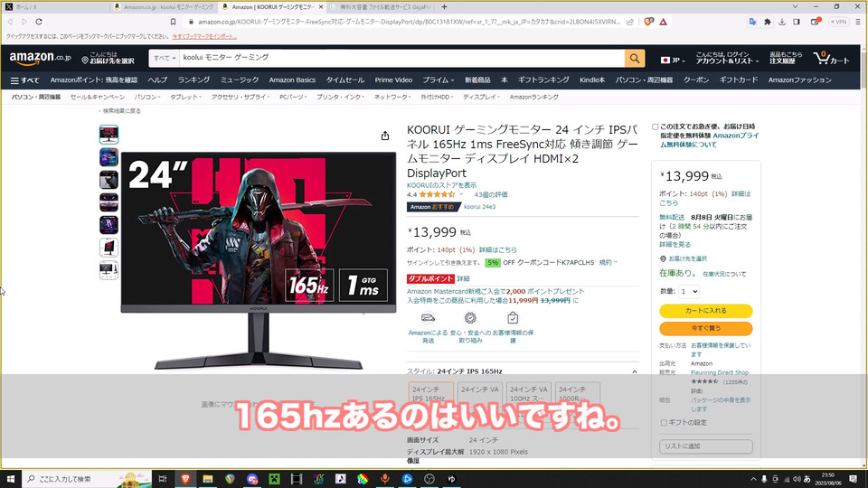This screenshot has height=488, width=868.
Task: Select the 24インチ VA style option
Action: point(479,393)
